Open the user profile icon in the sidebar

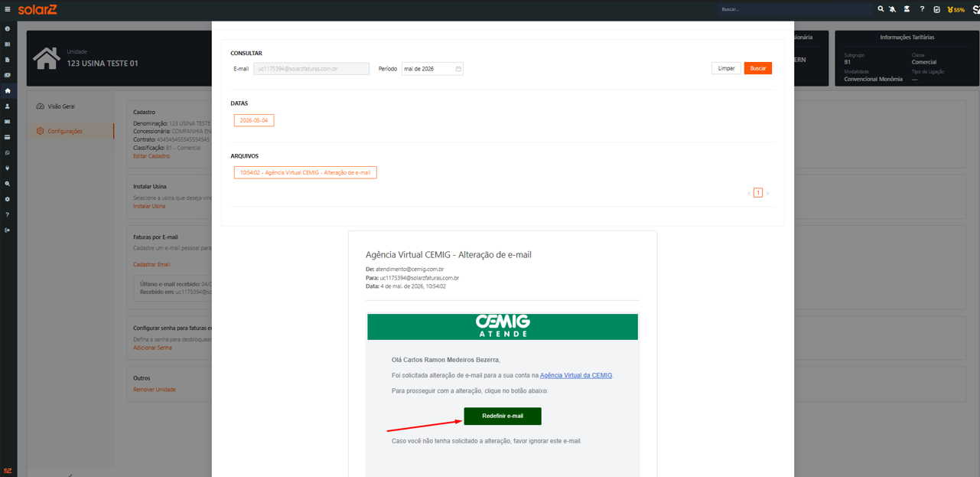(8, 106)
